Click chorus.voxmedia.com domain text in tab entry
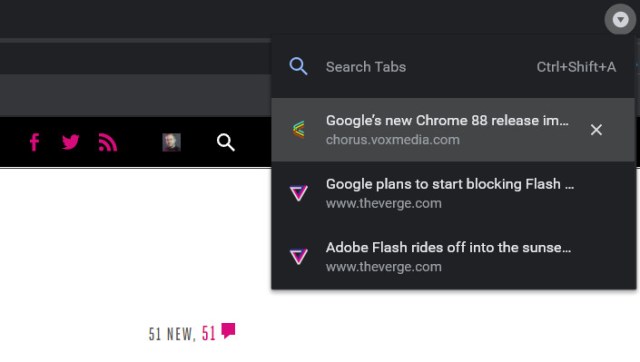 393,140
